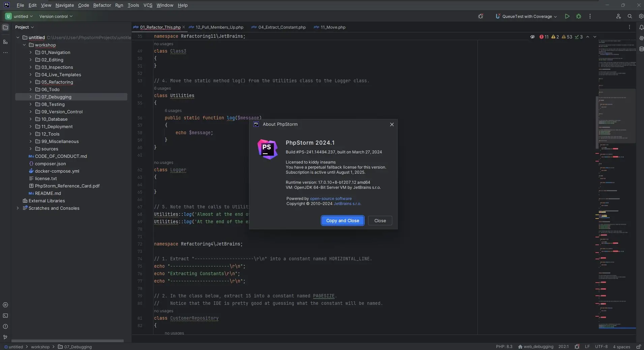Viewport: 644px width, 350px height.
Task: Toggle reader mode eye icon in editor
Action: (532, 37)
